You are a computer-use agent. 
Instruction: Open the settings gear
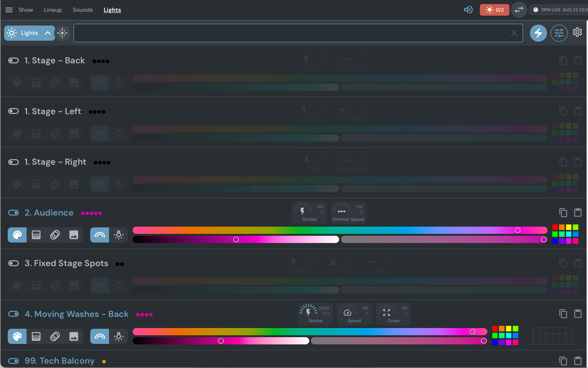577,32
